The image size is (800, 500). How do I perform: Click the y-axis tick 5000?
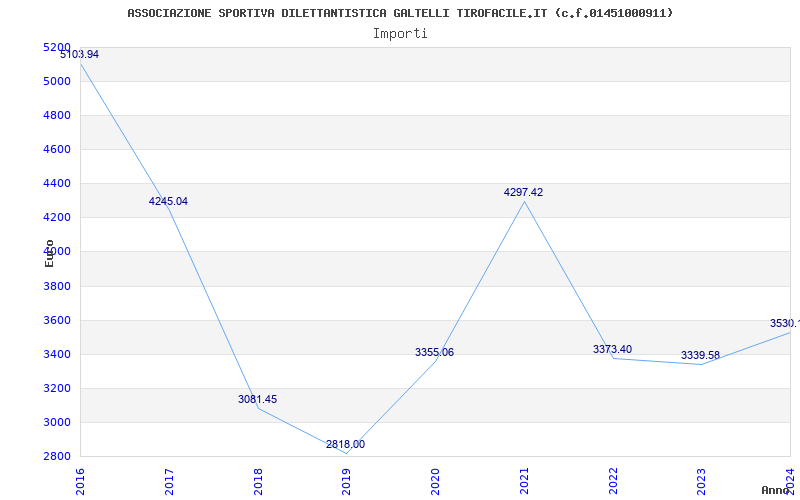click(x=57, y=82)
